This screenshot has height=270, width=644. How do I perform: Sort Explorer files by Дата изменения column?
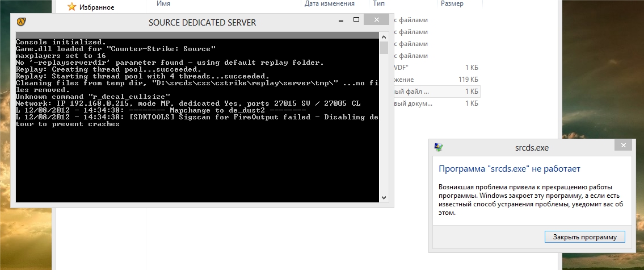[330, 4]
